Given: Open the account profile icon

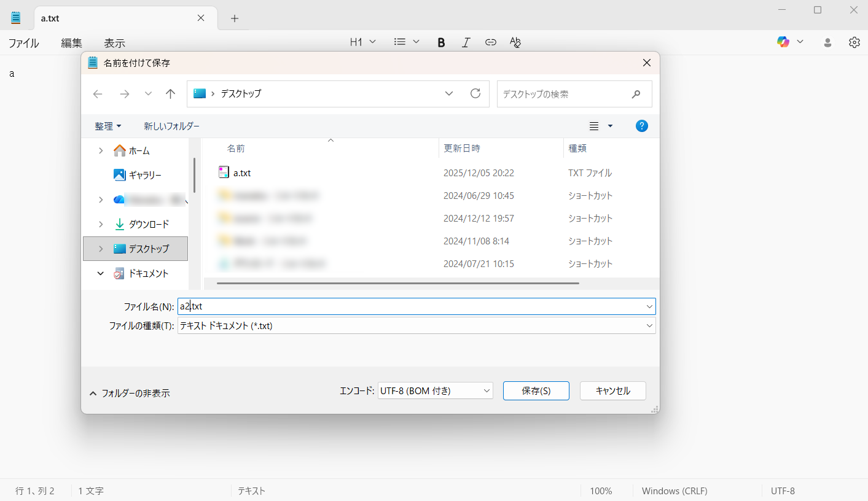Looking at the screenshot, I should point(827,42).
